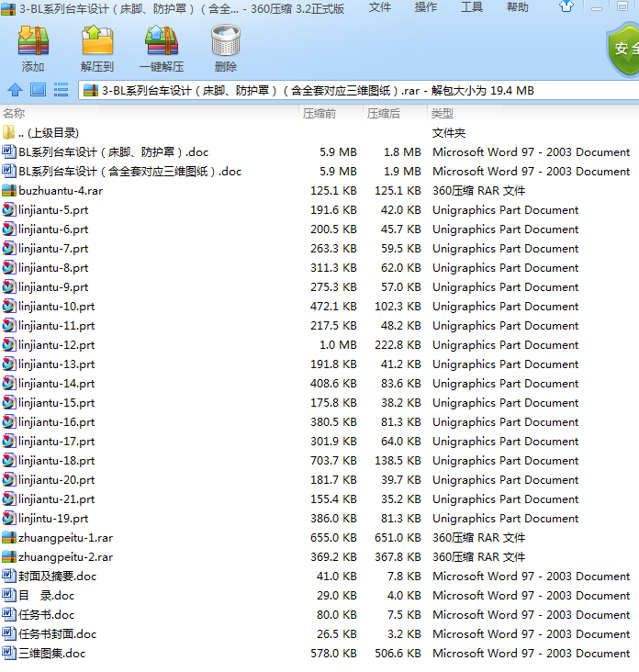Click the 添加 (Add) toolbar icon
Screen dimensions: 639x672
(x=33, y=41)
